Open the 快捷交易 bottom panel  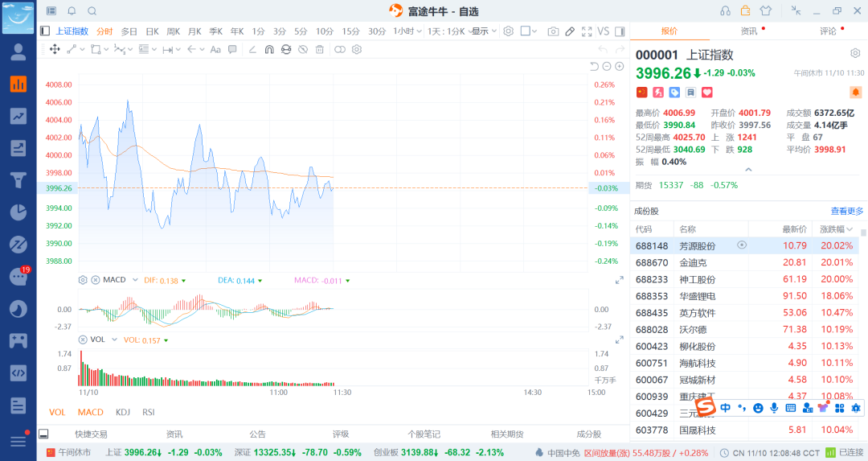pos(92,434)
